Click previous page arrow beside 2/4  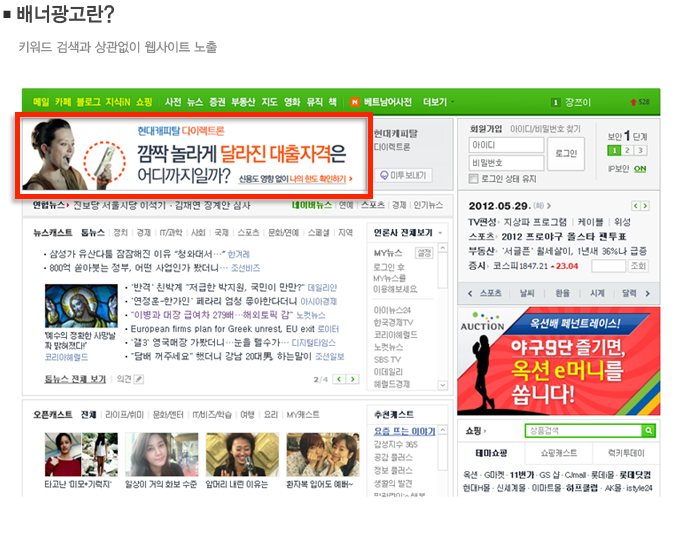pos(339,379)
